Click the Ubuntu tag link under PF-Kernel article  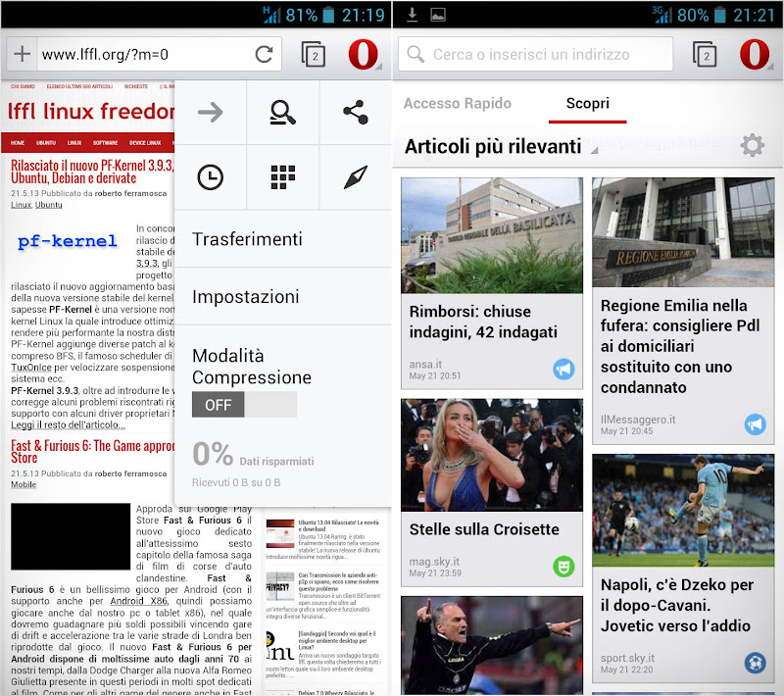pos(48,205)
